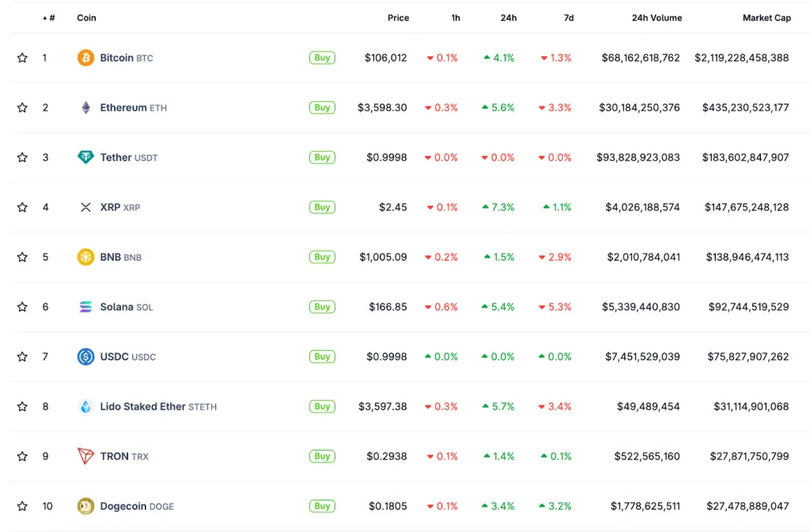Click the Ethereum diamond logo icon

pyautogui.click(x=85, y=108)
